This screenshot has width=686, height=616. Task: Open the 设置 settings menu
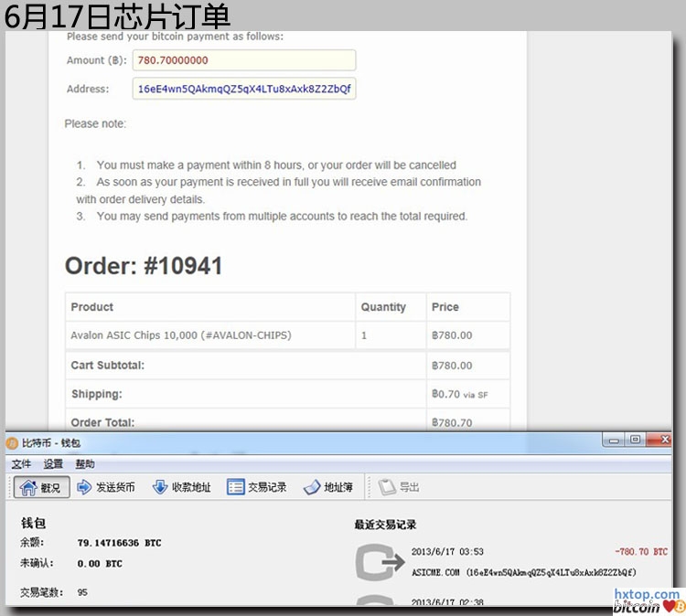tap(53, 464)
